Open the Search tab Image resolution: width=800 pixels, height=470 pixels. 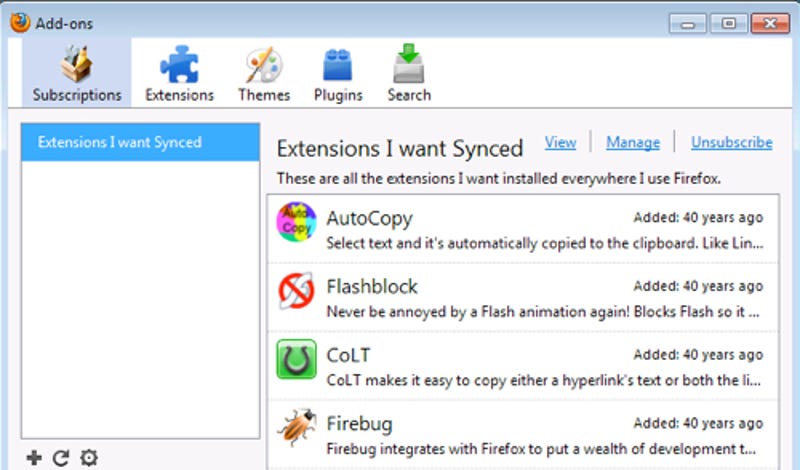(409, 72)
